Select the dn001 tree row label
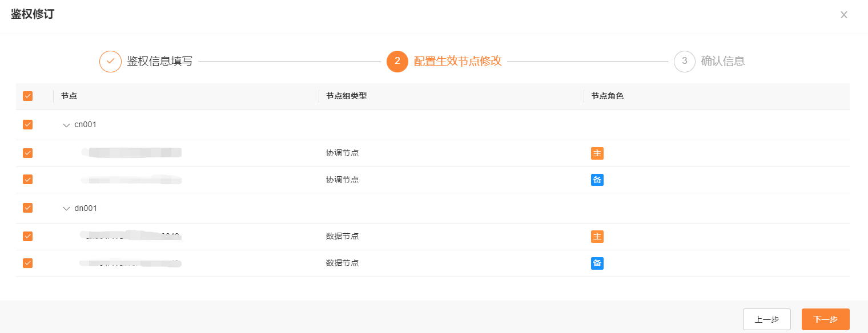This screenshot has width=868, height=333. (x=86, y=208)
